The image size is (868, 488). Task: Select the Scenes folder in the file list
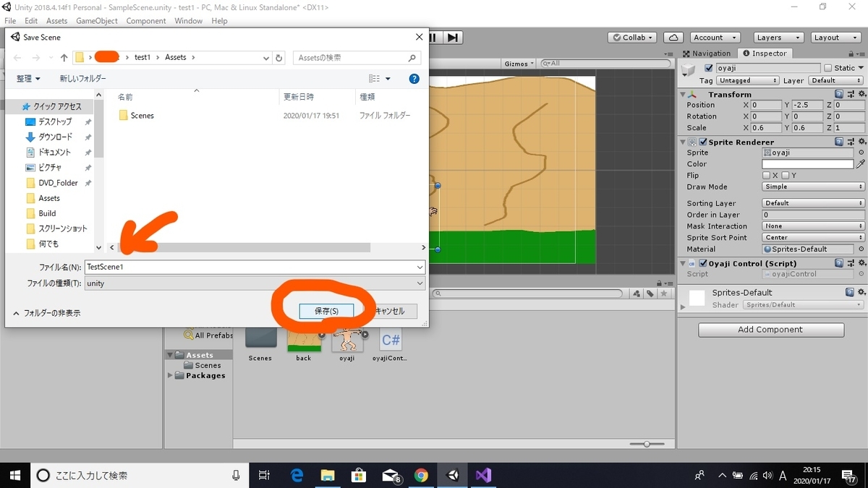click(x=136, y=116)
